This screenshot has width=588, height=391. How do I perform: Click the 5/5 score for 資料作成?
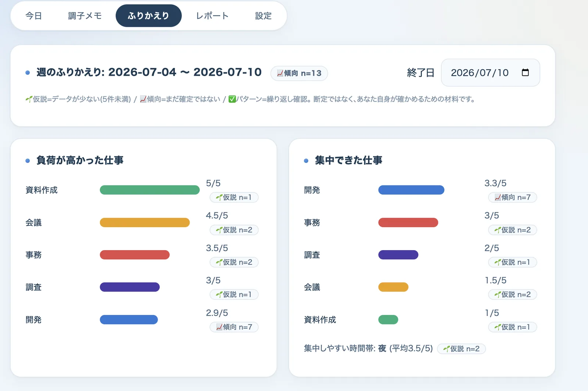tap(213, 183)
